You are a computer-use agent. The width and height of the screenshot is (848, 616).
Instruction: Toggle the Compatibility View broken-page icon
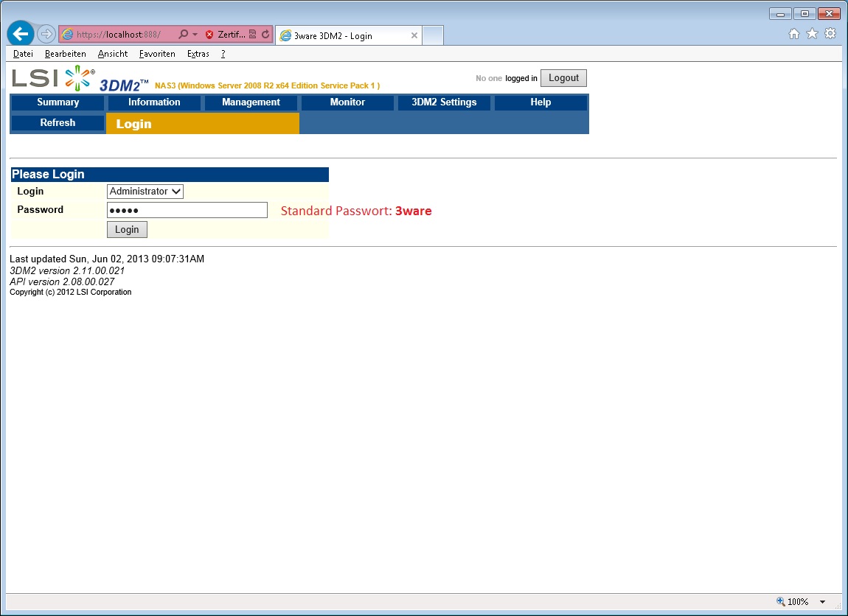pyautogui.click(x=253, y=34)
